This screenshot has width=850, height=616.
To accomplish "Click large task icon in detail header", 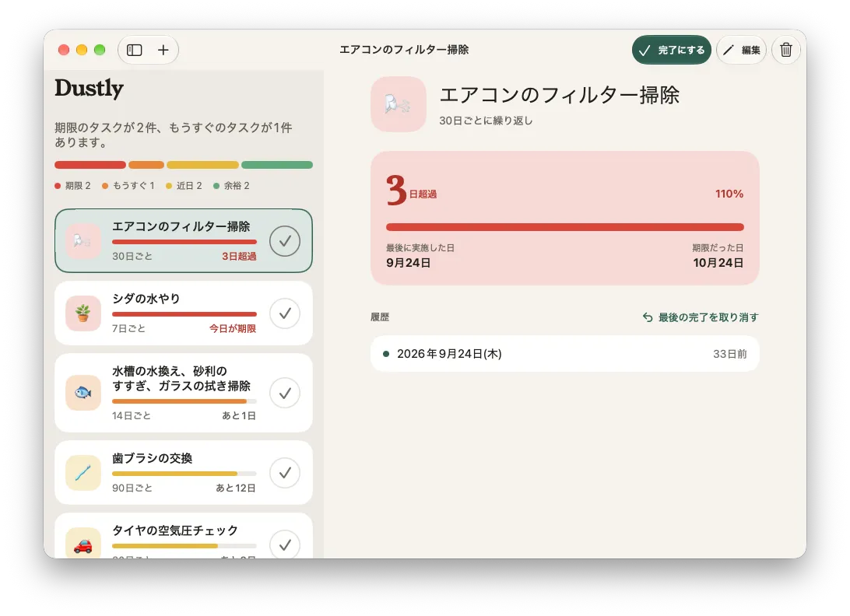I will [x=399, y=104].
